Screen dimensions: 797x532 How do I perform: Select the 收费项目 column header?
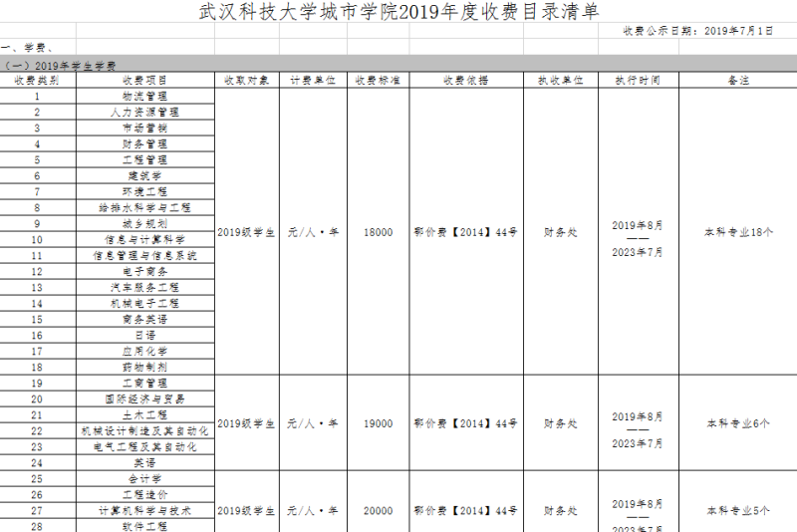(144, 80)
